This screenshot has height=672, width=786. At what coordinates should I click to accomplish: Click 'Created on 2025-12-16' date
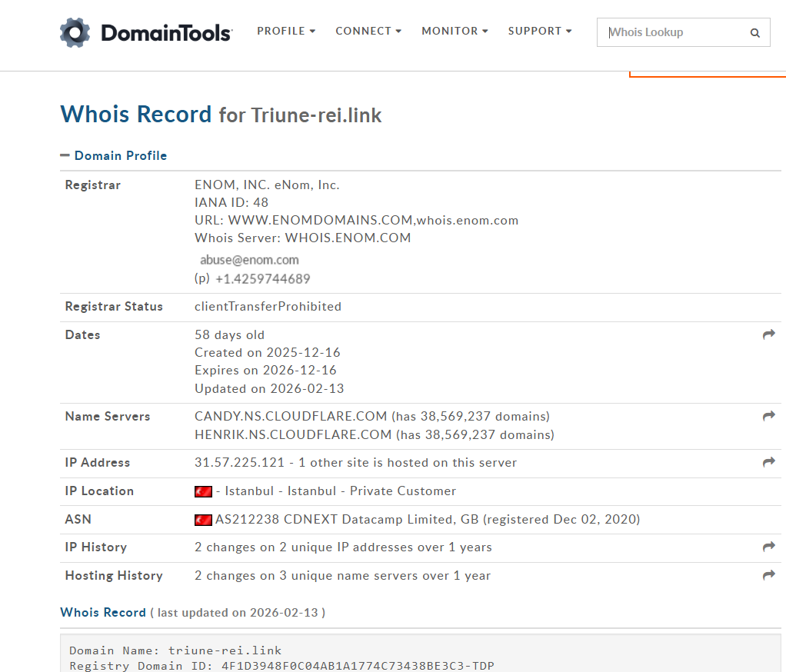[x=268, y=352]
